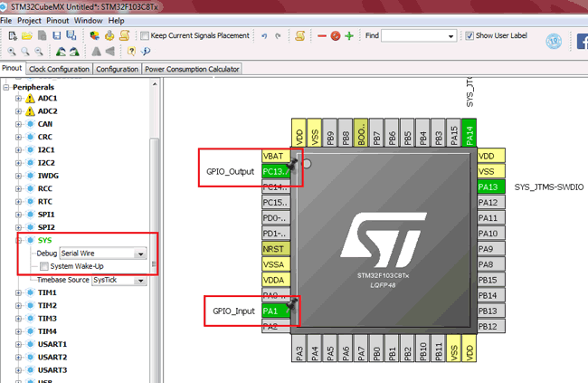The width and height of the screenshot is (588, 383).
Task: Click the Load Project folder icon
Action: pyautogui.click(x=27, y=35)
